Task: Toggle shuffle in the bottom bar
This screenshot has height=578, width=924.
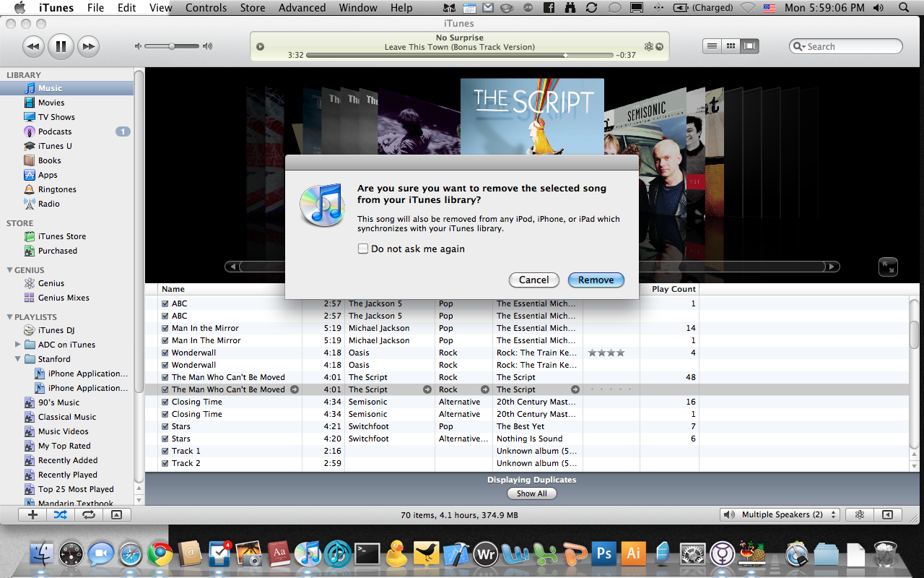Action: coord(60,514)
